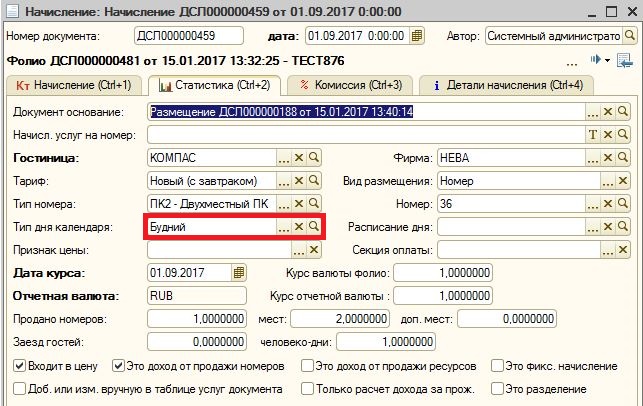Open selection list for Тариф field

(284, 180)
